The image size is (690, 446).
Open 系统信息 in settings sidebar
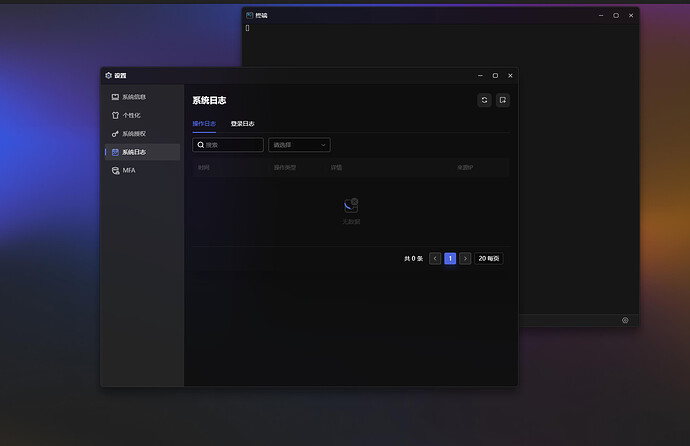(x=142, y=97)
